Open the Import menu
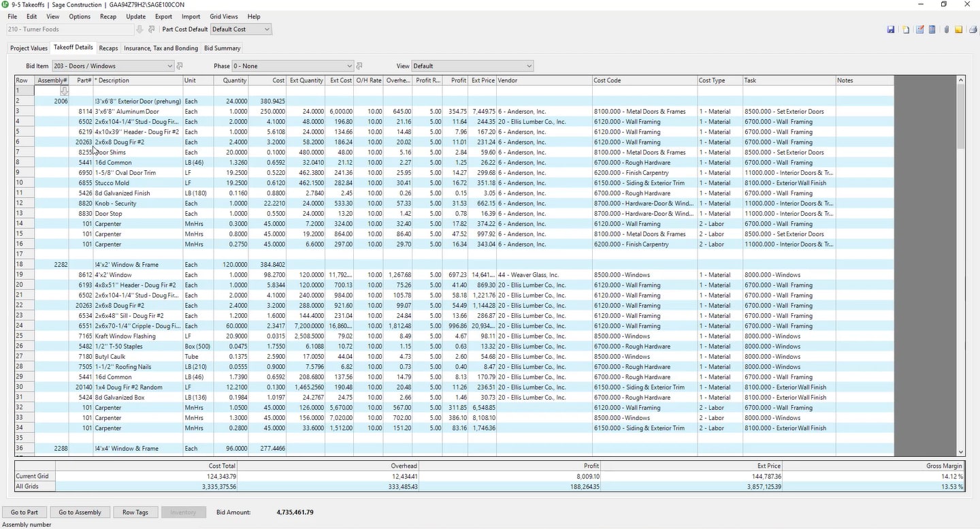 tap(191, 16)
